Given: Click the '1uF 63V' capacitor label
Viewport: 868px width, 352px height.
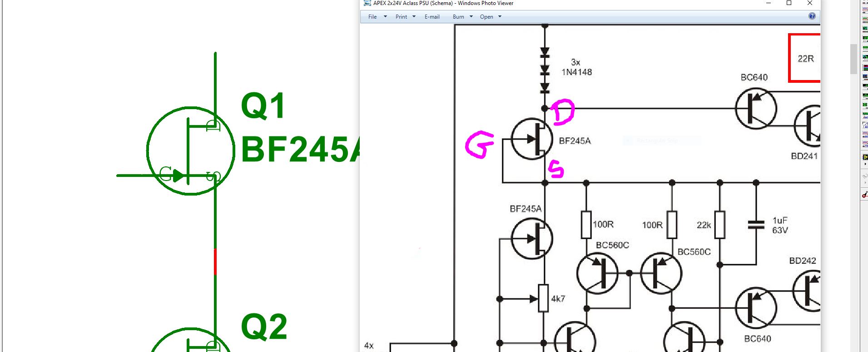Looking at the screenshot, I should tap(780, 225).
